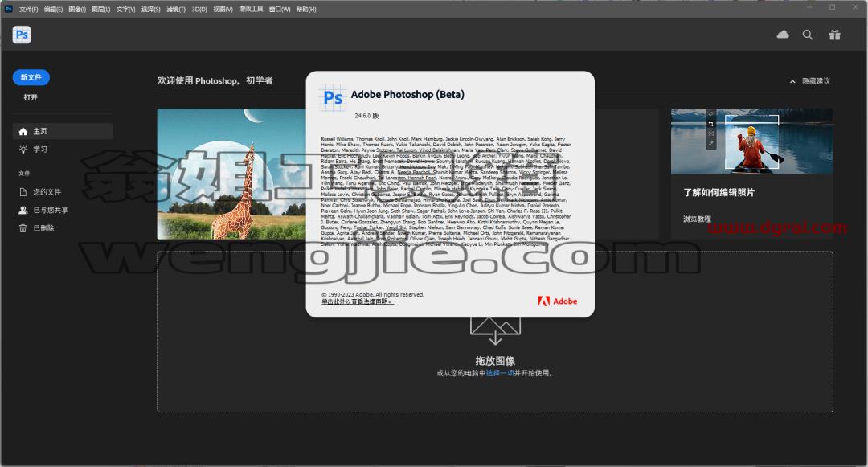Open the 文字(Y) menu
The width and height of the screenshot is (868, 467).
[125, 10]
